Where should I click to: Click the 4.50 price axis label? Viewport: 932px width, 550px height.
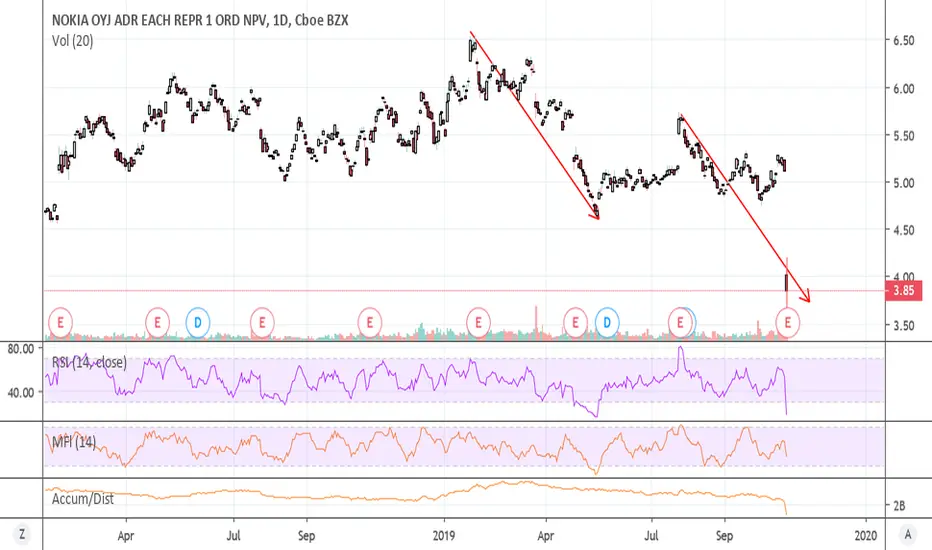coord(903,230)
